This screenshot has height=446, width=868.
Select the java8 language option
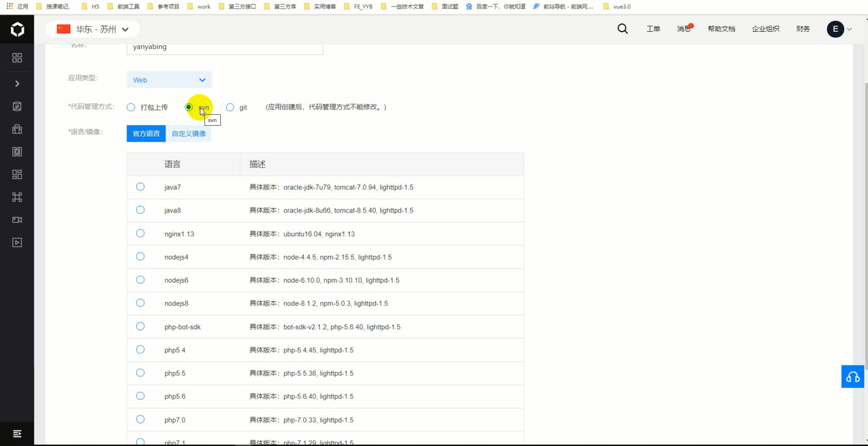(141, 210)
